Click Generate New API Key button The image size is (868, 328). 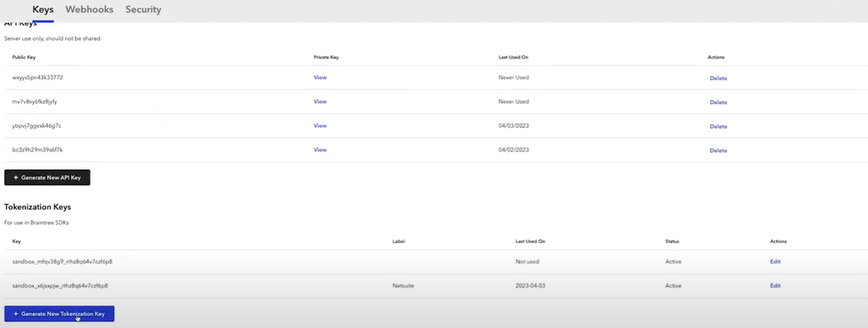pos(48,177)
